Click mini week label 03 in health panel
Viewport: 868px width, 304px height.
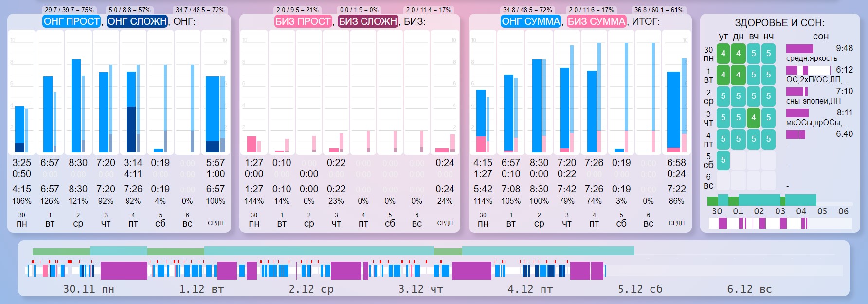(x=780, y=211)
